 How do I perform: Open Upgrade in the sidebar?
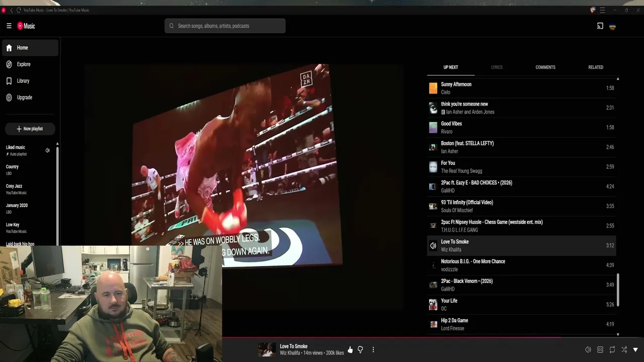coord(30,98)
